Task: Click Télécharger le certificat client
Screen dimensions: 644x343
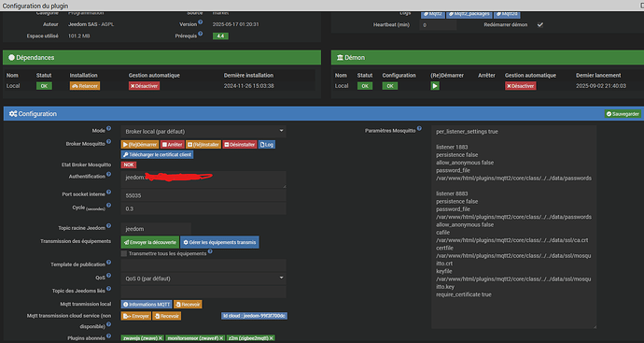Action: tap(158, 155)
